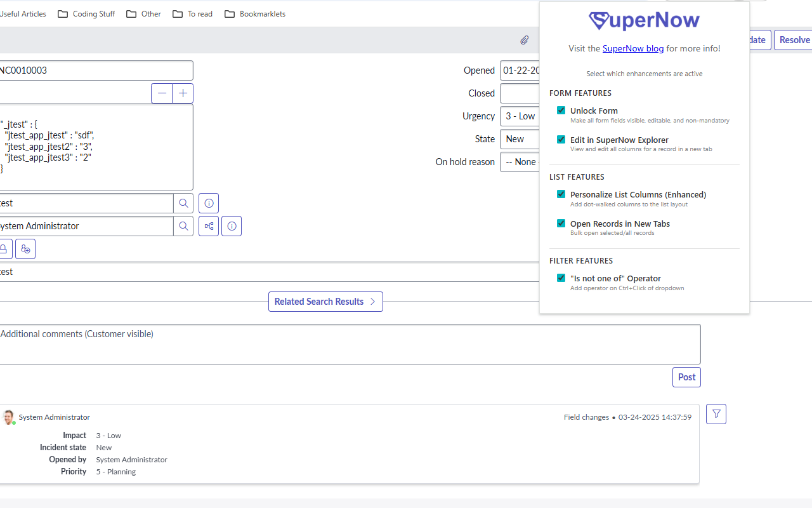Open the On hold reason dropdown
This screenshot has height=508, width=812.
pyautogui.click(x=520, y=162)
